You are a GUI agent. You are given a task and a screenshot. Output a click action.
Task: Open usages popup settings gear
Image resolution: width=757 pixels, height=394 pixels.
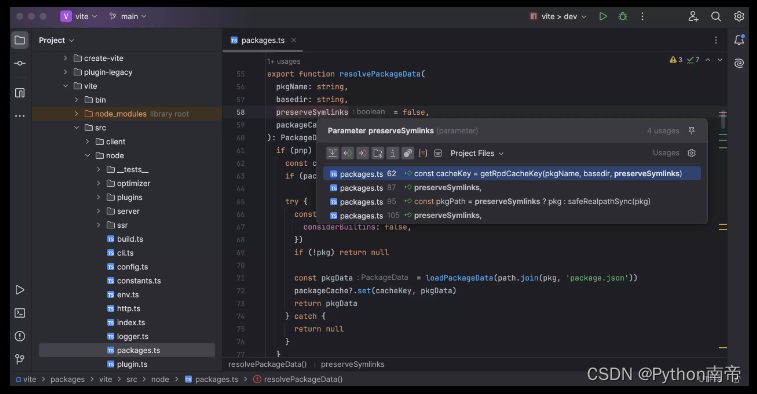tap(691, 153)
